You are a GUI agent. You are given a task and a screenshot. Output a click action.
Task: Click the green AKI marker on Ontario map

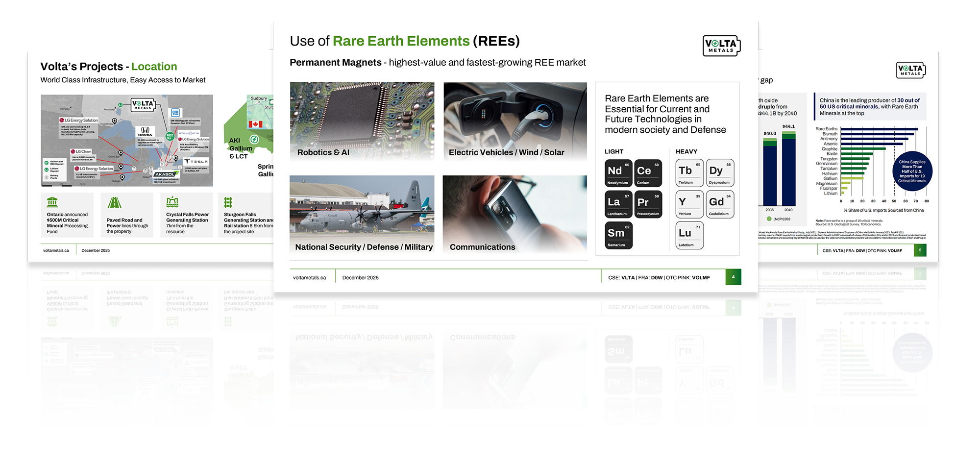(x=254, y=139)
